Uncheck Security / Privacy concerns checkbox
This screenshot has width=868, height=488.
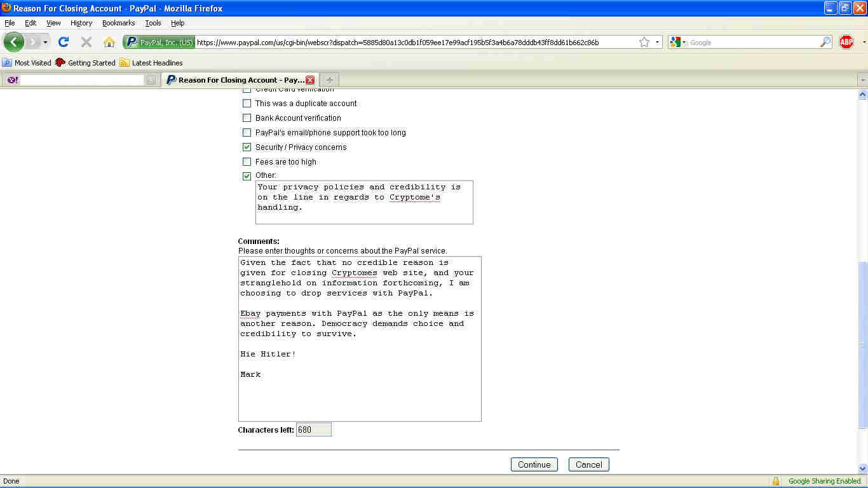pyautogui.click(x=247, y=147)
